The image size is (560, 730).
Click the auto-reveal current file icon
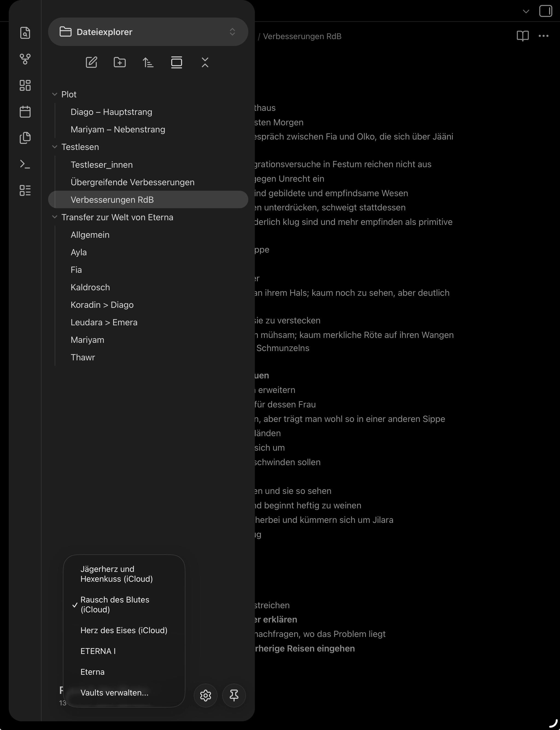click(176, 62)
